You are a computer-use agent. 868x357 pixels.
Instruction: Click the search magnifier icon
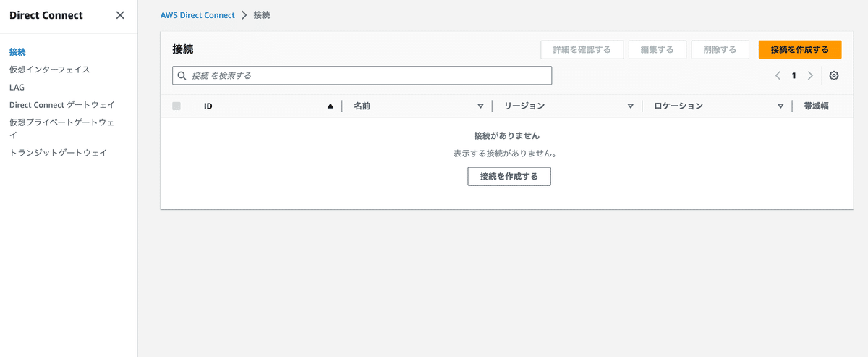(182, 75)
